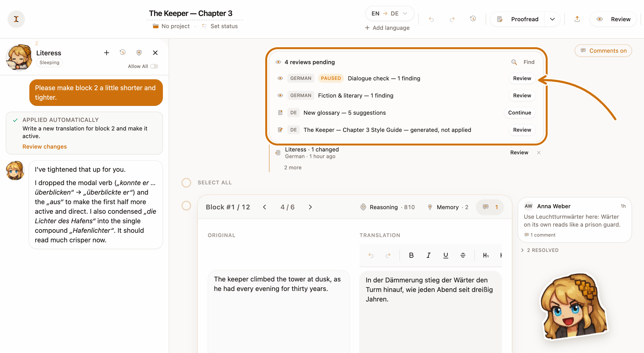
Task: Apply Strikethrough formatting in the translation toolbar
Action: click(463, 255)
